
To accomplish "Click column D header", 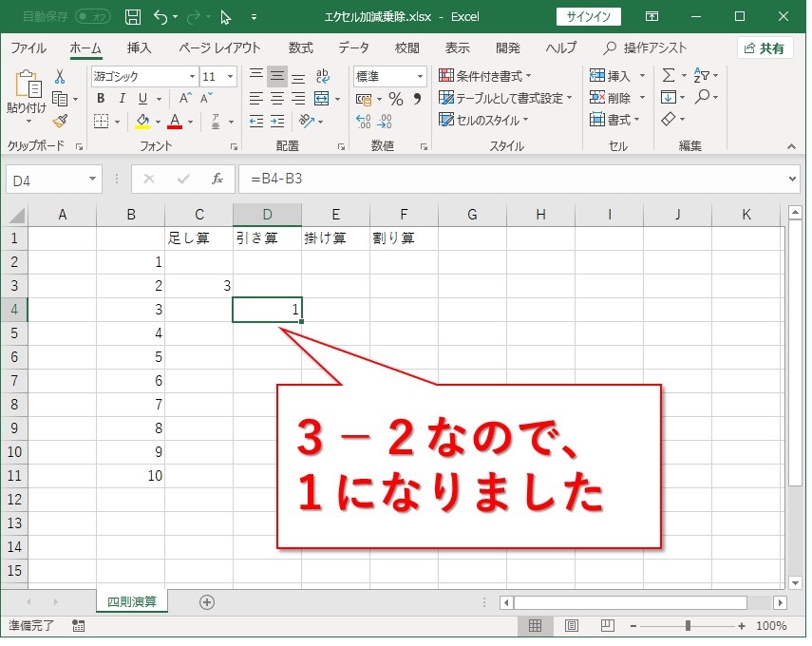I will (x=267, y=215).
